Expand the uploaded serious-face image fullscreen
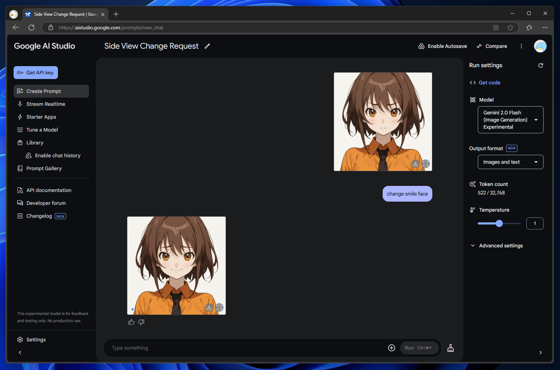 pos(426,164)
